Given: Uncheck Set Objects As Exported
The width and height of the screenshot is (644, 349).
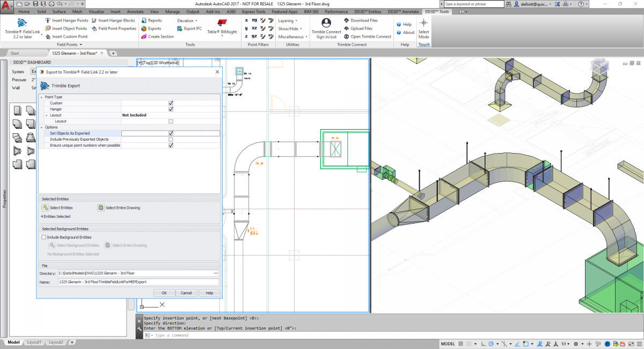Looking at the screenshot, I should pos(171,133).
